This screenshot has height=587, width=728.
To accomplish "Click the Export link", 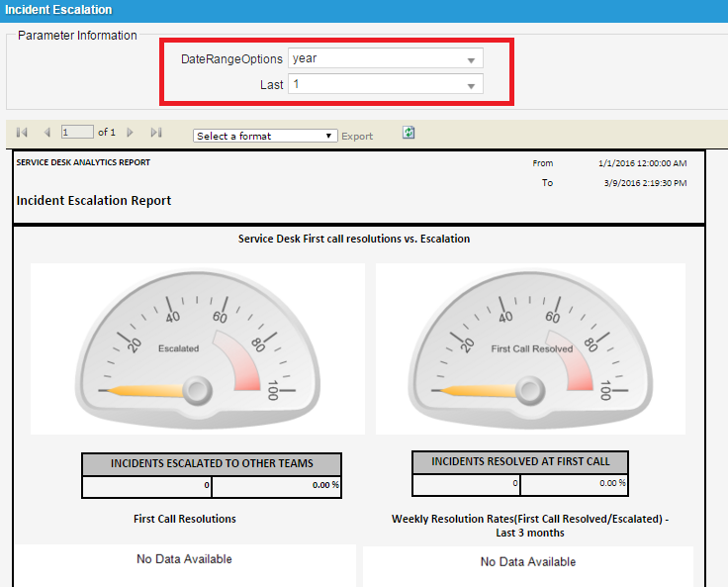I will (x=357, y=136).
